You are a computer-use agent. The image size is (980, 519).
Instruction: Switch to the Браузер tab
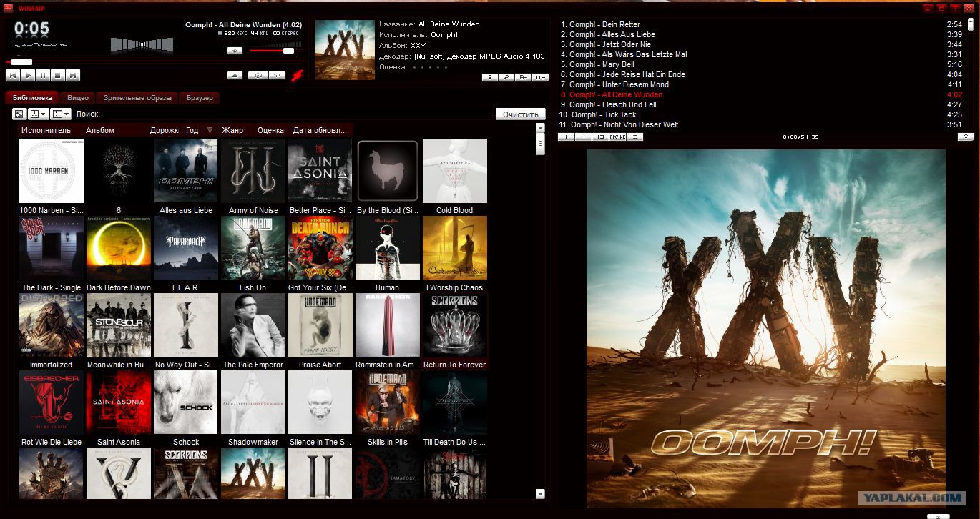(x=200, y=97)
